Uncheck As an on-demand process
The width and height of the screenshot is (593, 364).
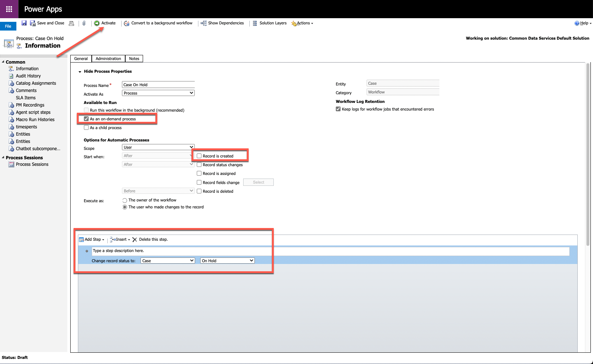coord(86,119)
